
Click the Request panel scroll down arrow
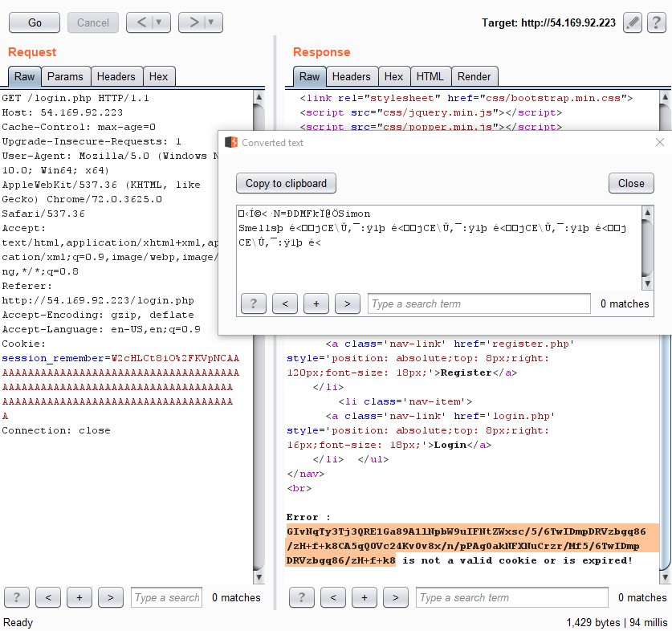pos(259,577)
